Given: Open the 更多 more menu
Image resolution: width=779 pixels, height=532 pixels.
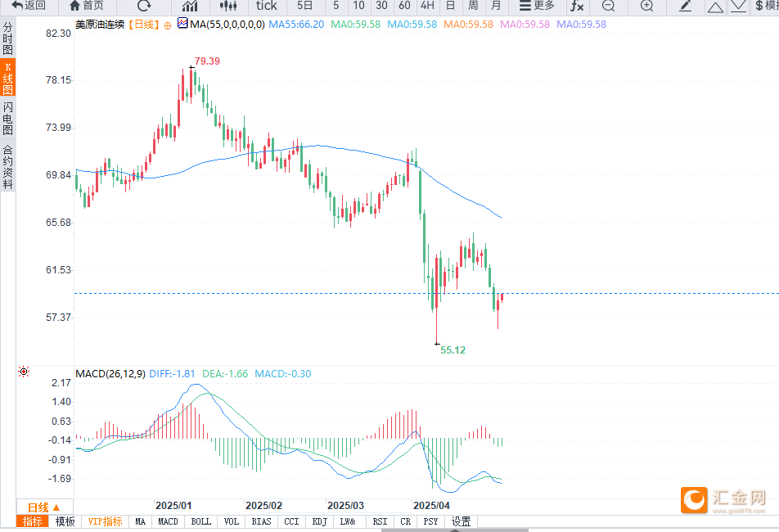Looking at the screenshot, I should [537, 6].
